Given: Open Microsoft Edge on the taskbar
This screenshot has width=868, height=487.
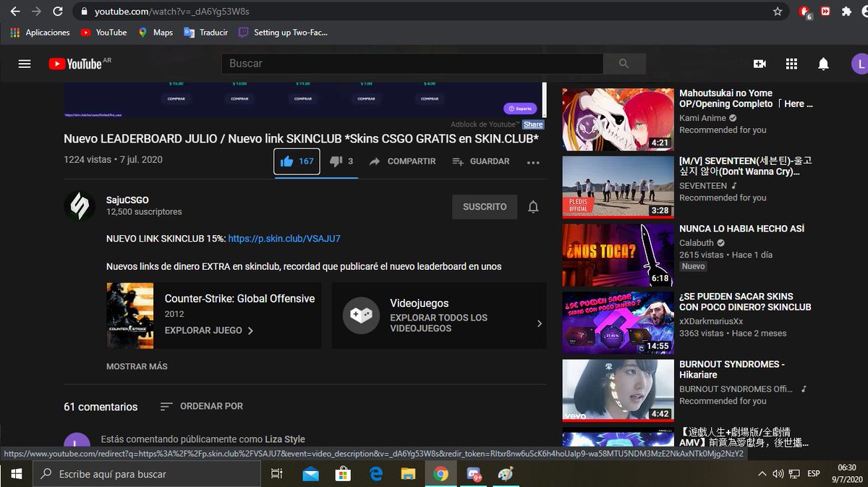Looking at the screenshot, I should (376, 474).
